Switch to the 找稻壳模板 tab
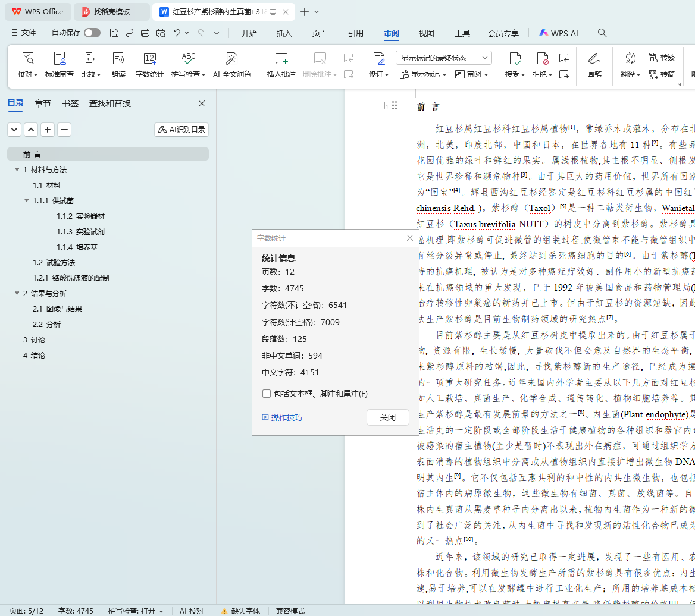The image size is (695, 616). pos(112,12)
